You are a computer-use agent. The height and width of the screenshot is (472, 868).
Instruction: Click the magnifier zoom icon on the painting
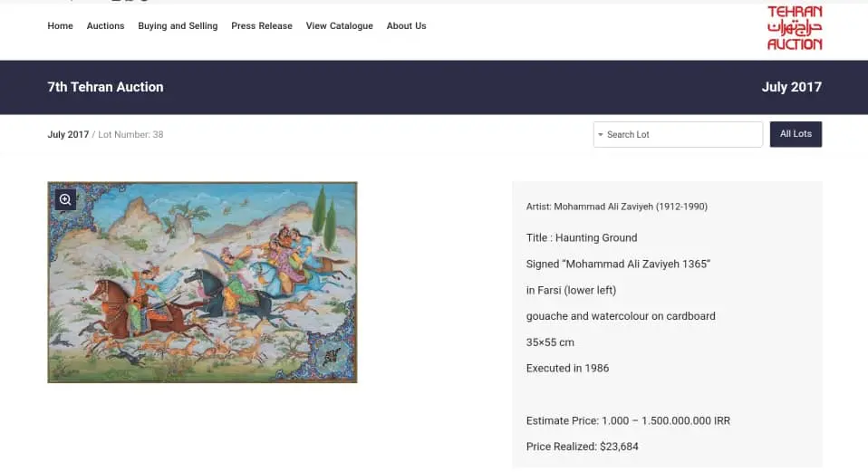[x=65, y=199]
